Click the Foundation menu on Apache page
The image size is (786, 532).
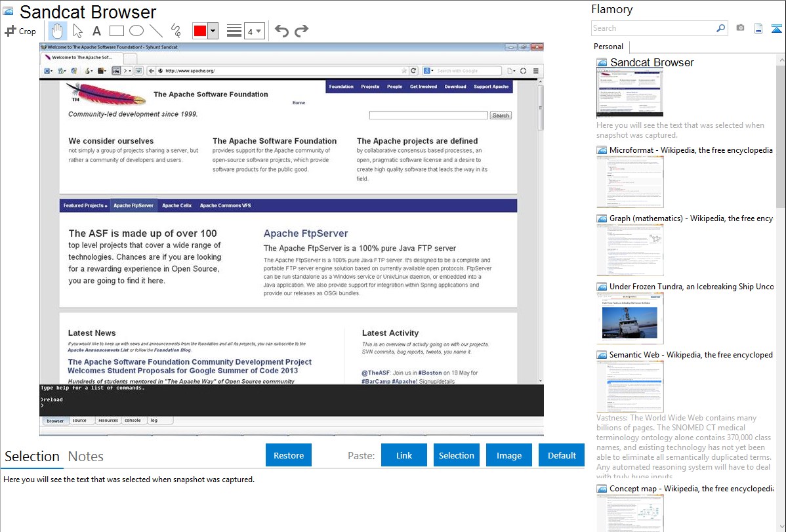click(x=341, y=87)
